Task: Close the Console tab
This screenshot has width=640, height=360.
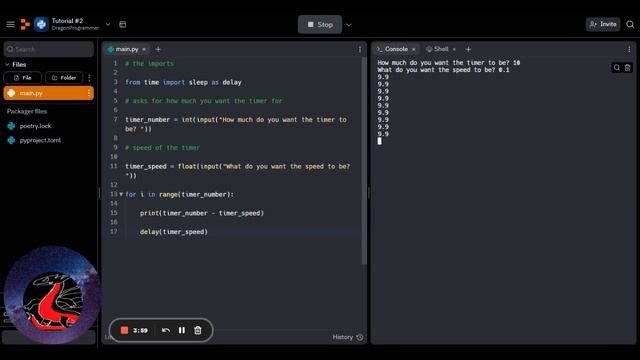Action: point(413,49)
